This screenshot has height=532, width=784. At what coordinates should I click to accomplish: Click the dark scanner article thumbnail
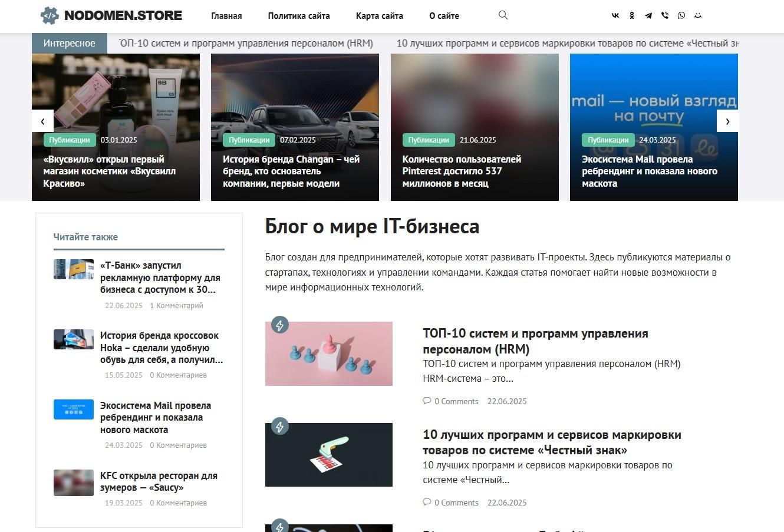pyautogui.click(x=329, y=455)
